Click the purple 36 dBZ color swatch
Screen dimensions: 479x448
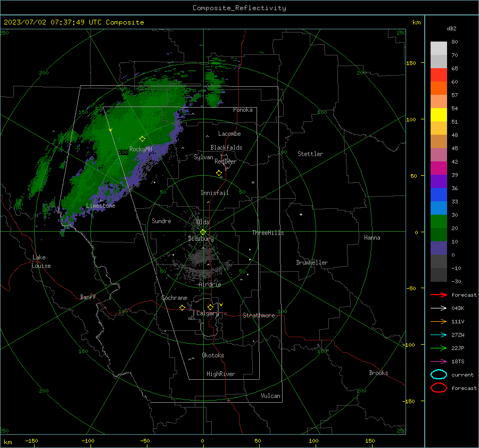point(439,181)
